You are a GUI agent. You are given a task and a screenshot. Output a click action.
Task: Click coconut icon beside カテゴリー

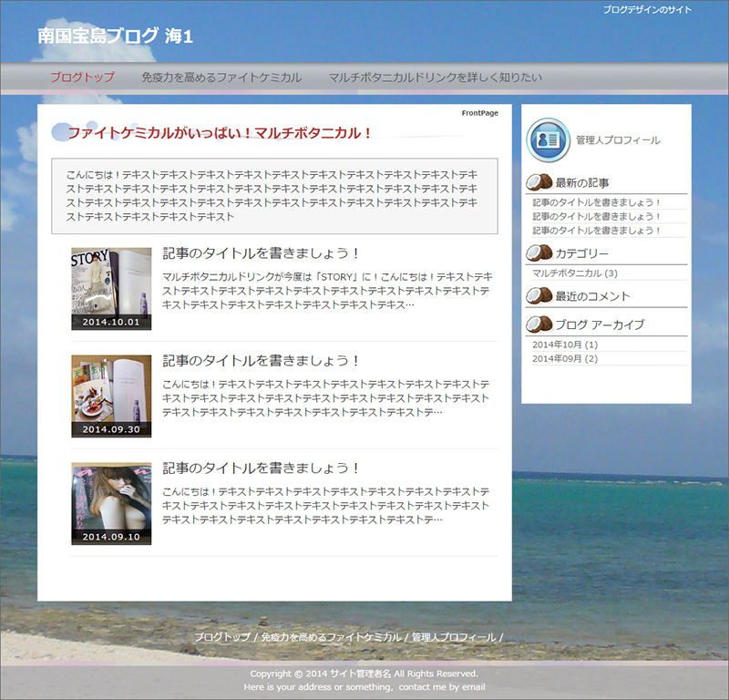(539, 252)
